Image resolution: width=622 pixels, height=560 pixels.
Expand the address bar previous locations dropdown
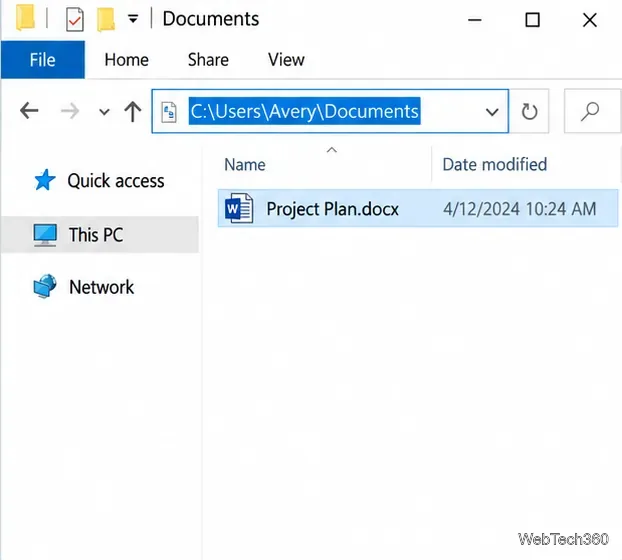tap(492, 112)
